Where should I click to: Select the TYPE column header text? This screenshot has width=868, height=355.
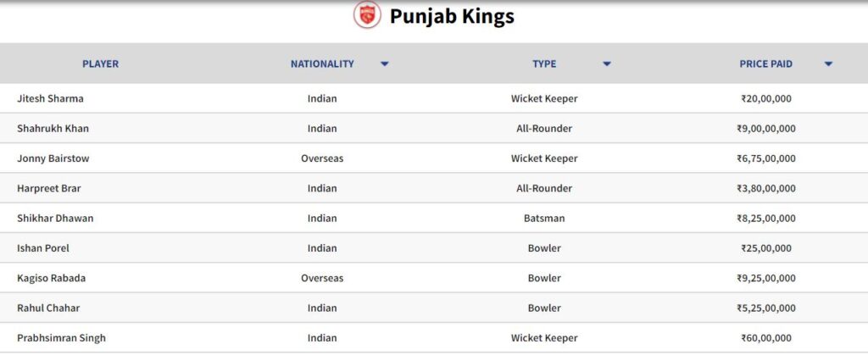point(544,64)
